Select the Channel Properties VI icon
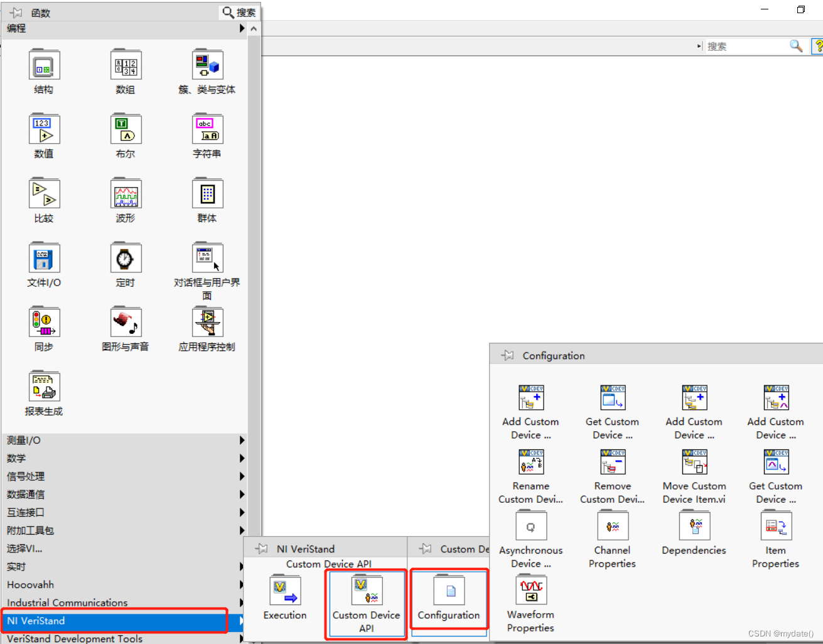The width and height of the screenshot is (823, 644). 612,526
